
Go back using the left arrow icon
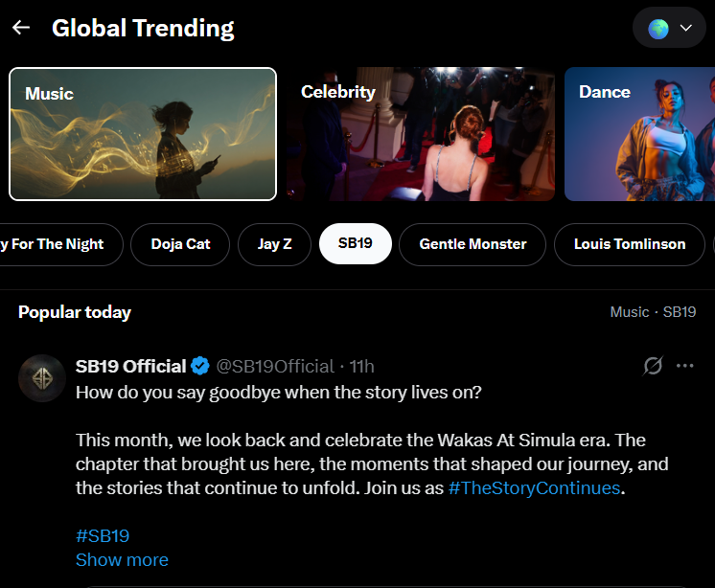(x=21, y=28)
